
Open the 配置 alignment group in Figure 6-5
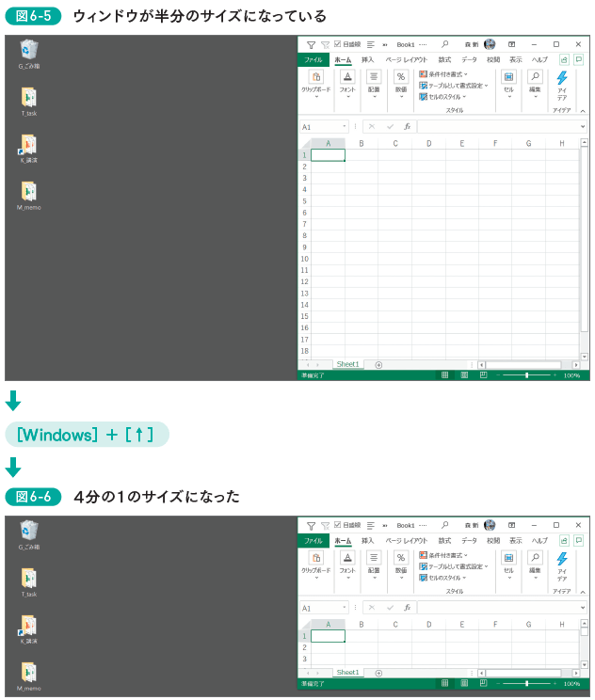[x=374, y=84]
